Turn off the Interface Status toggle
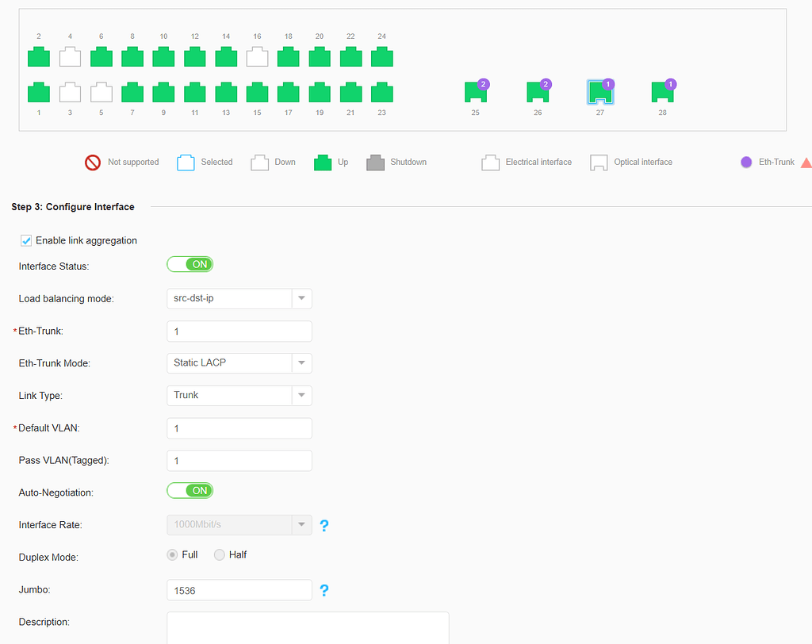 190,263
